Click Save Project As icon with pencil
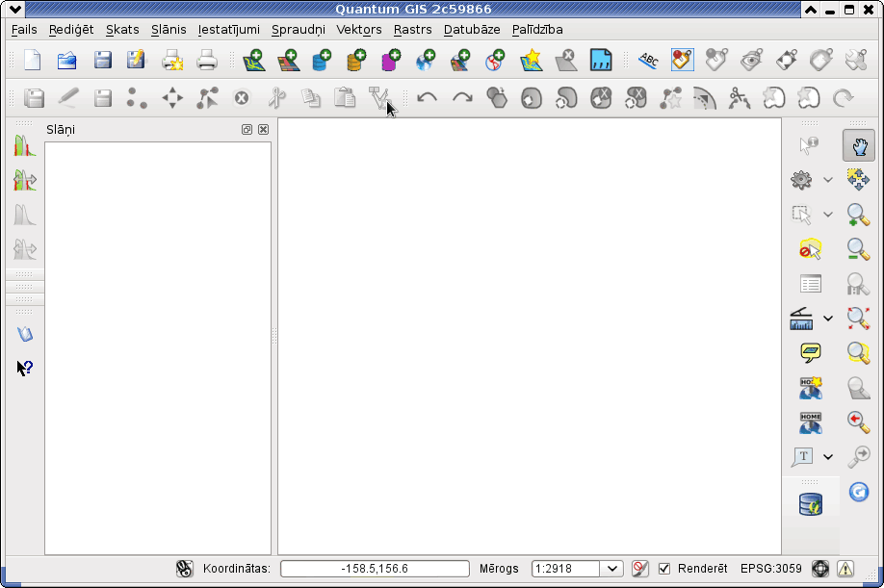The image size is (884, 588). [x=136, y=60]
